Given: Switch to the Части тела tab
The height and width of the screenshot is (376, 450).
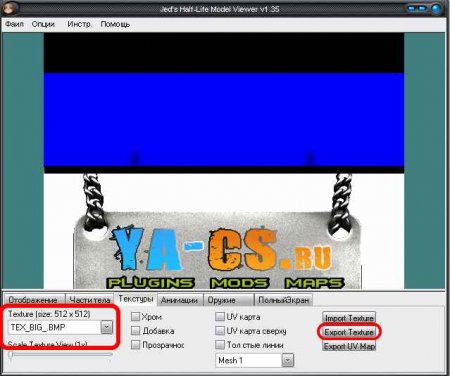Looking at the screenshot, I should [x=90, y=300].
